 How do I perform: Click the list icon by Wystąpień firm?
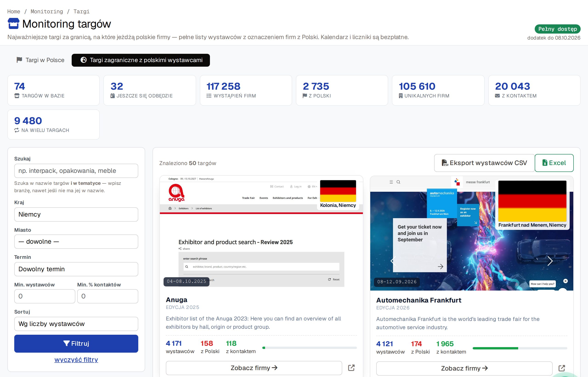tap(209, 96)
